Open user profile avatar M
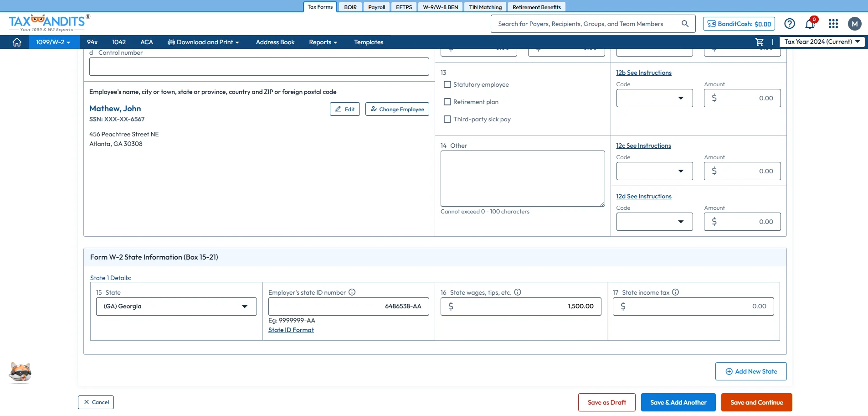This screenshot has width=868, height=416. pos(855,24)
